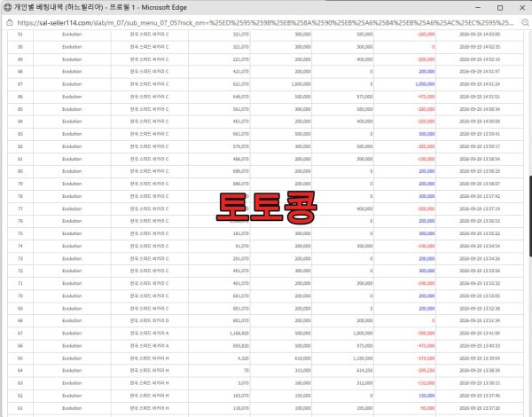The height and width of the screenshot is (417, 532).
Task: Click bet amount 315,000 in row 64
Action: pyautogui.click(x=302, y=371)
